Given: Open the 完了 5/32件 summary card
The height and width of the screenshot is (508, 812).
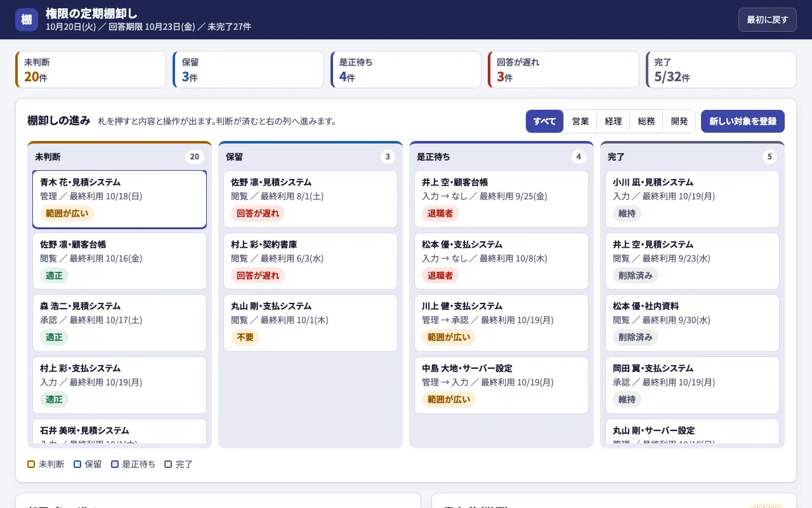Looking at the screenshot, I should click(x=721, y=70).
